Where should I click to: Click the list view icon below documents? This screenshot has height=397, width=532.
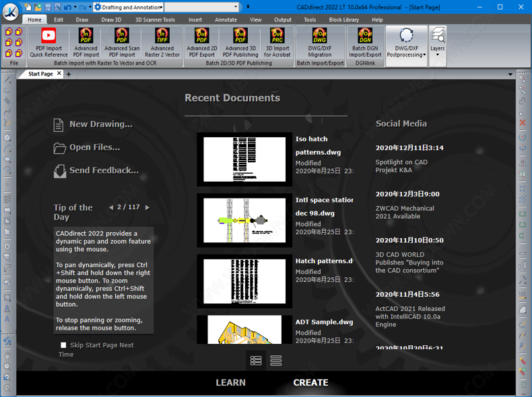pyautogui.click(x=276, y=361)
